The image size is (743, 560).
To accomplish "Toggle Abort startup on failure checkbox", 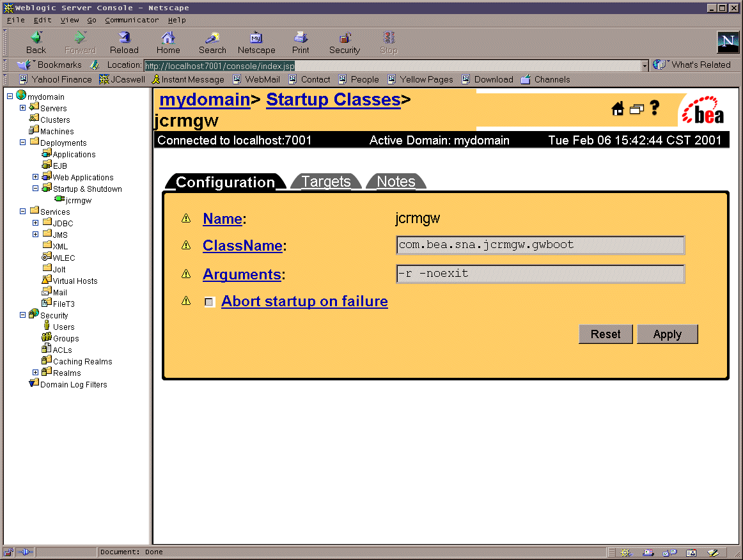I will pyautogui.click(x=209, y=302).
